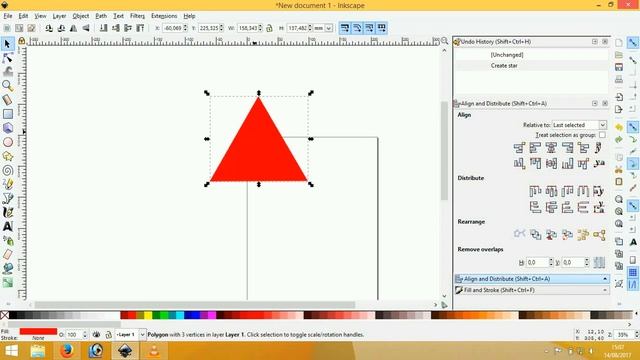The width and height of the screenshot is (640, 360).
Task: Toggle guide lock icon at ruler corner
Action: click(22, 41)
